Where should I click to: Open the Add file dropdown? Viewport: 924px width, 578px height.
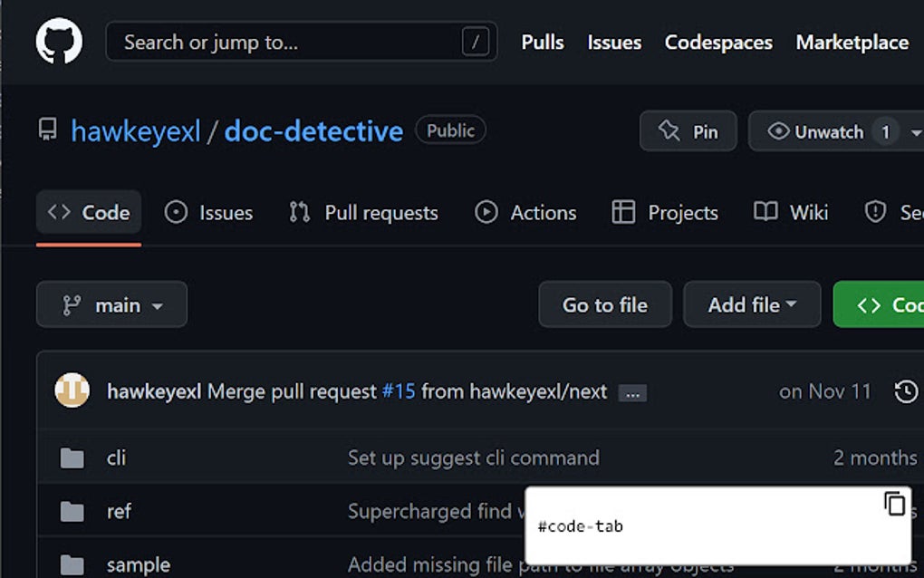click(x=752, y=304)
